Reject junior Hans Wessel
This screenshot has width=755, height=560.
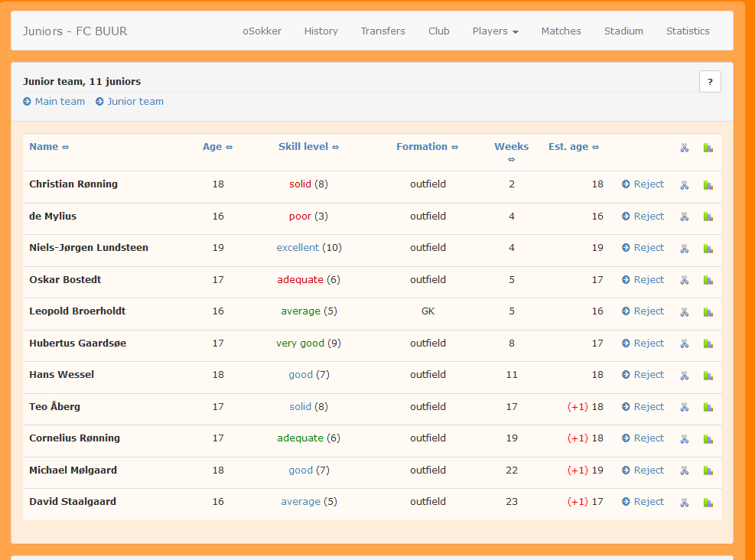(643, 375)
